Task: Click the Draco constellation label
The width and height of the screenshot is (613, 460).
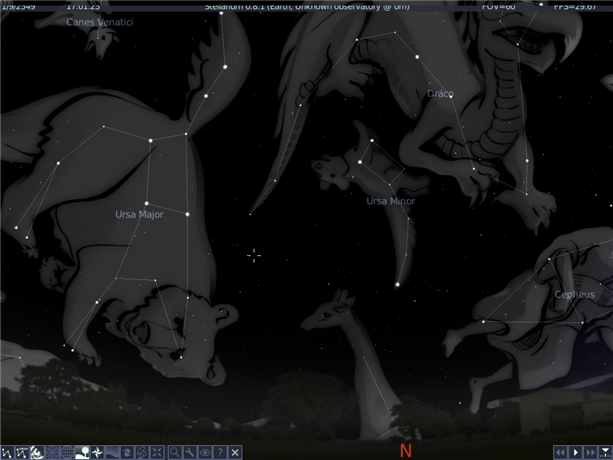Action: tap(440, 93)
